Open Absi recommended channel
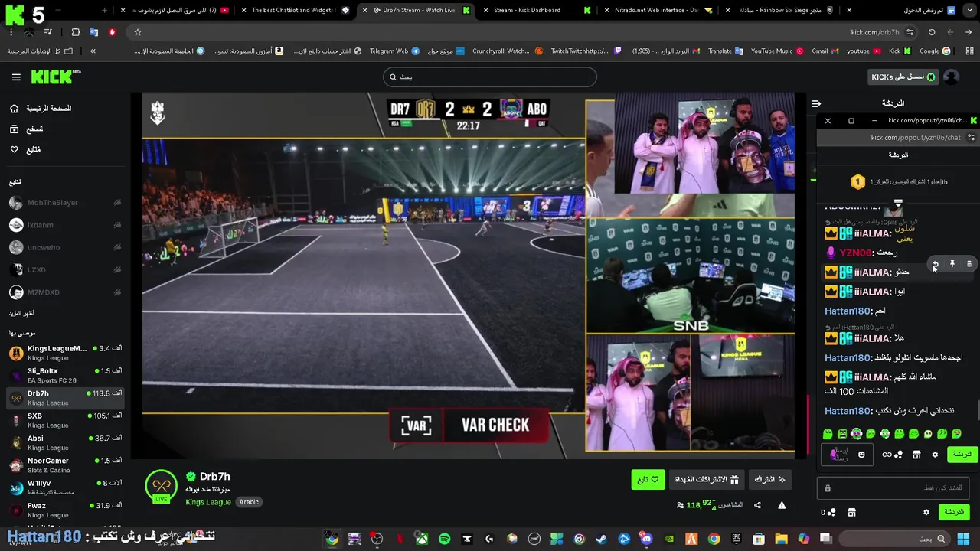This screenshot has width=980, height=551. coord(65,442)
